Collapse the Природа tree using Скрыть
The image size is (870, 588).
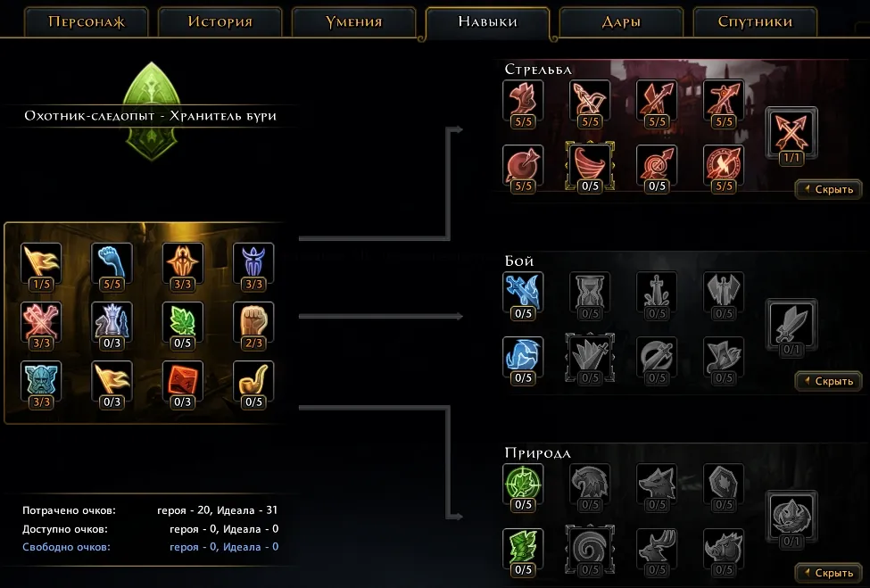[829, 573]
